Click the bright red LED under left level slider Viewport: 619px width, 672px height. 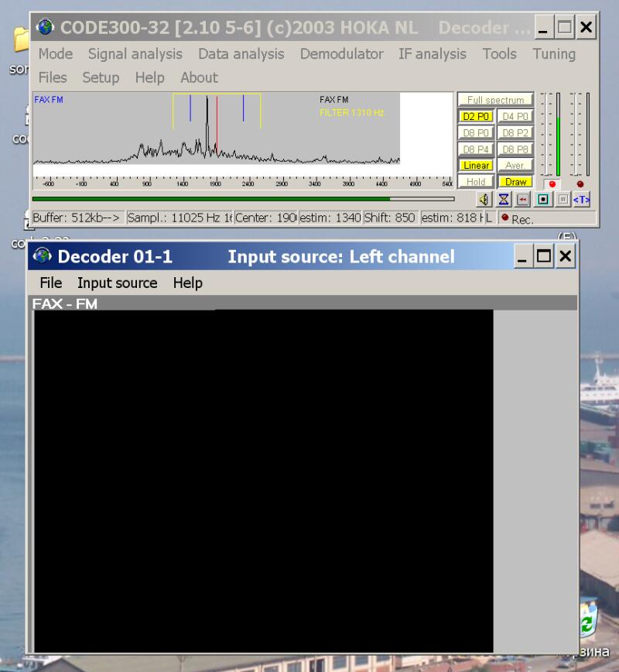(552, 184)
